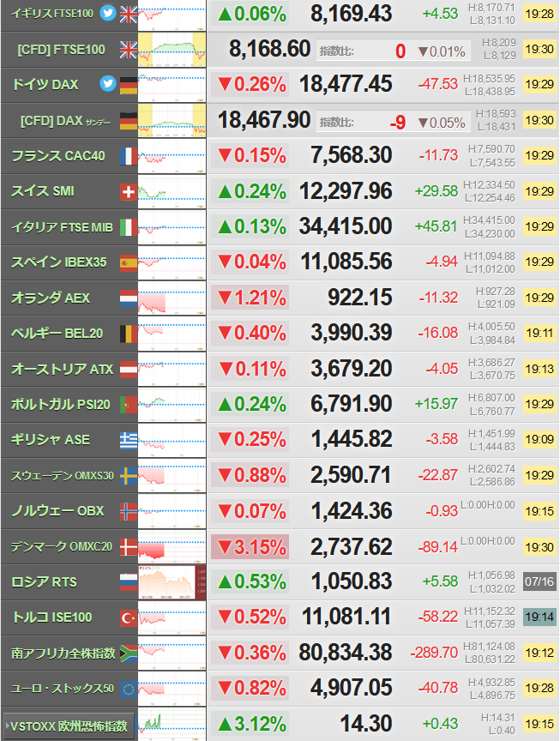Click the デンマーク OMXC20 -3.15% change badge

(x=250, y=547)
